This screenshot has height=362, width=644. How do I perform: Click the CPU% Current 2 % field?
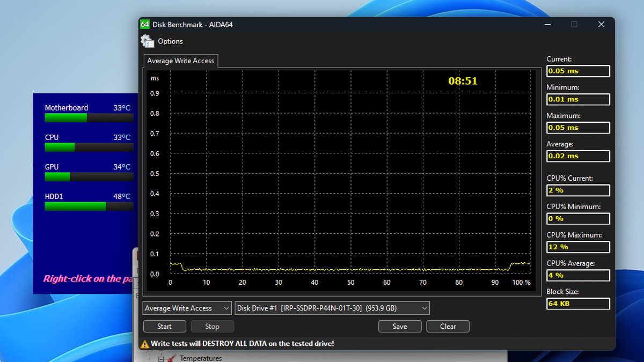[x=578, y=190]
